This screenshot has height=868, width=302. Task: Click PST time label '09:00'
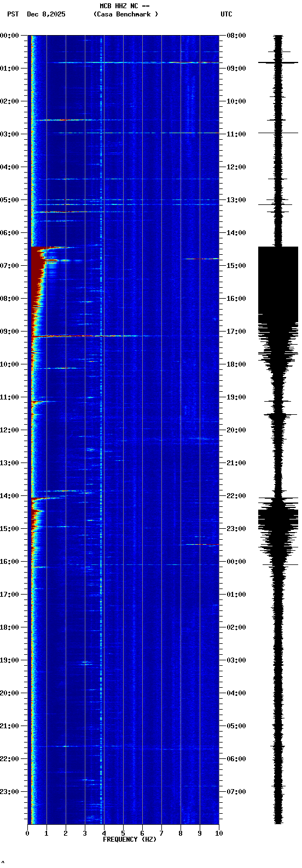[9, 332]
